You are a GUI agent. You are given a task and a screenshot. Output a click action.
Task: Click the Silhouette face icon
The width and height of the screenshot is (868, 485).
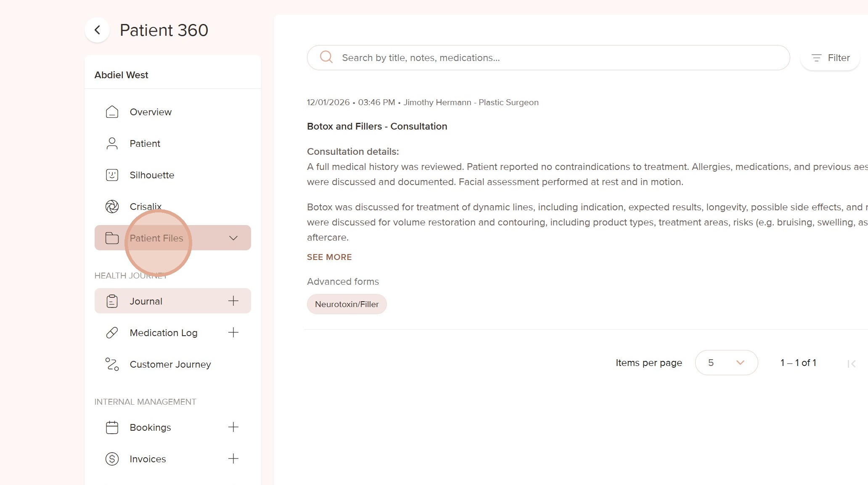[x=112, y=175]
